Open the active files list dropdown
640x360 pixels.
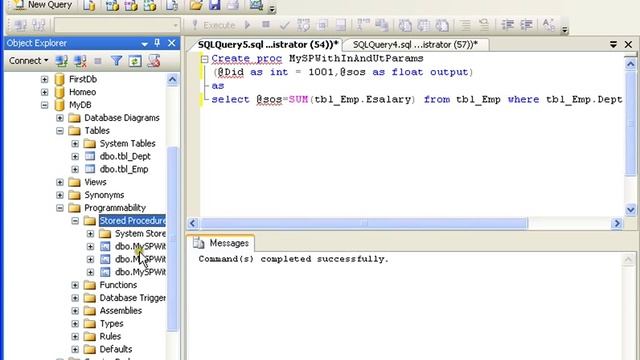(x=613, y=44)
